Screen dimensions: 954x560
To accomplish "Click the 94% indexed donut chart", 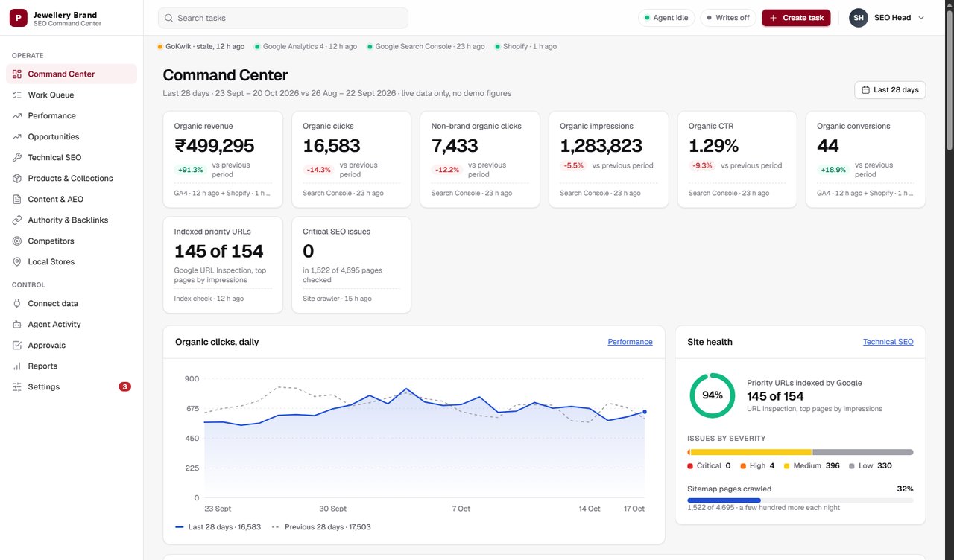I will click(x=713, y=395).
